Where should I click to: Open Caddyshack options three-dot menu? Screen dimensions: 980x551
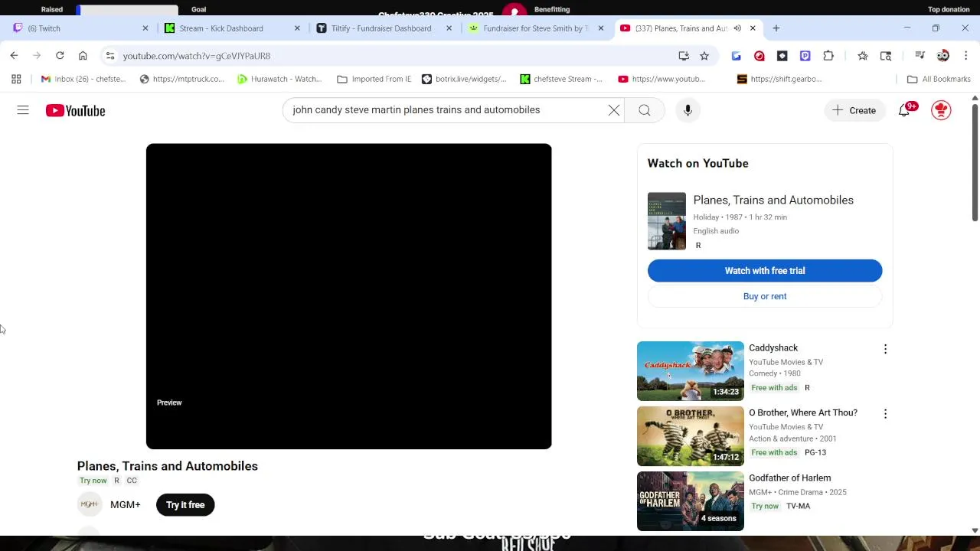885,349
